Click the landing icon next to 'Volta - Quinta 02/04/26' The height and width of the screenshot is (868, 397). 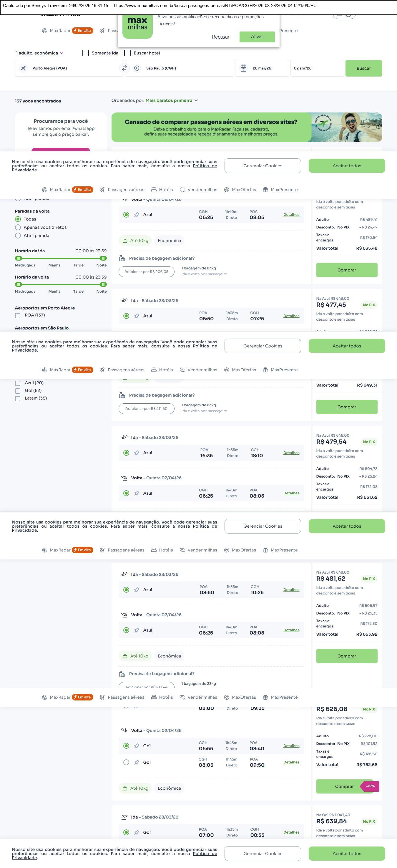[x=124, y=478]
